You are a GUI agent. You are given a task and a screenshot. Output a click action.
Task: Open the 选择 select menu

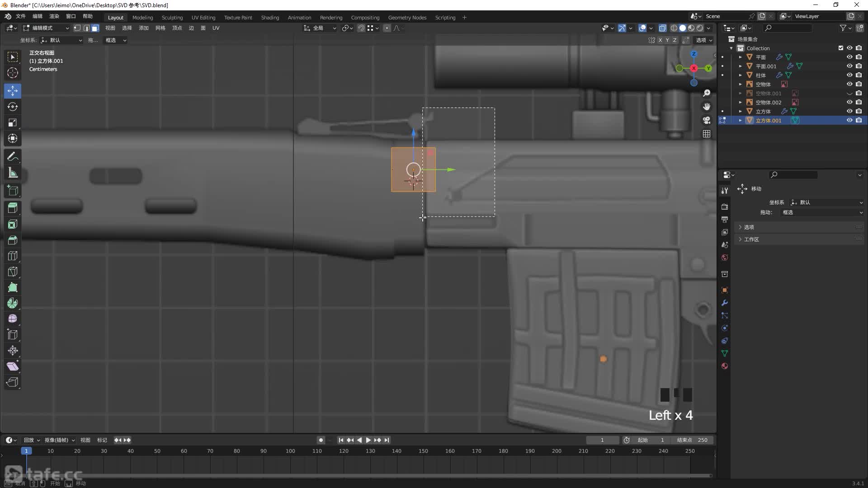[127, 28]
